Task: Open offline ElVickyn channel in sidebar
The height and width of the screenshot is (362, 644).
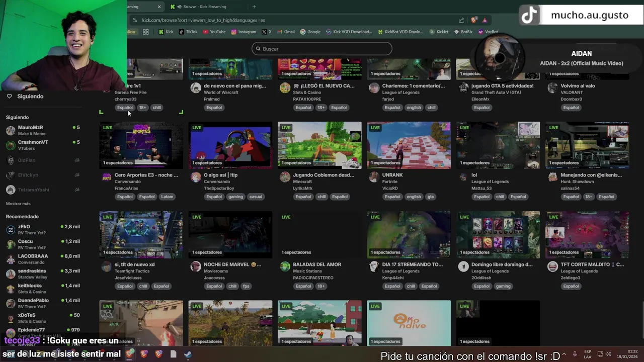Action: [43, 175]
